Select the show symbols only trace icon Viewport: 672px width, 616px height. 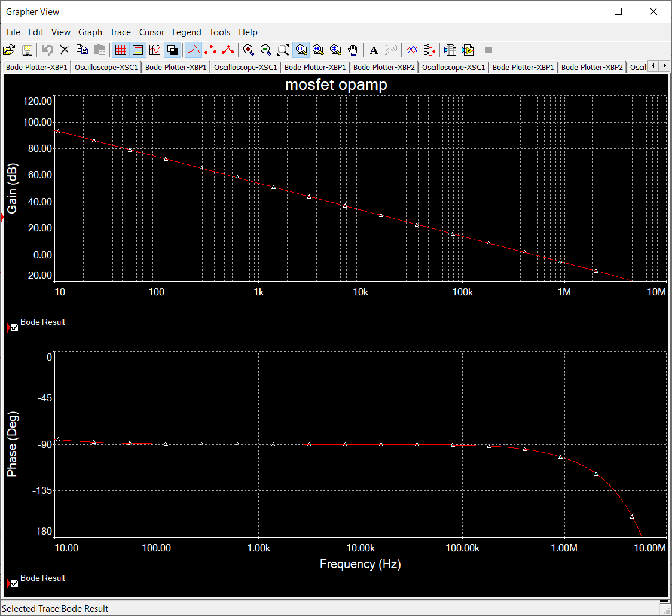[210, 50]
